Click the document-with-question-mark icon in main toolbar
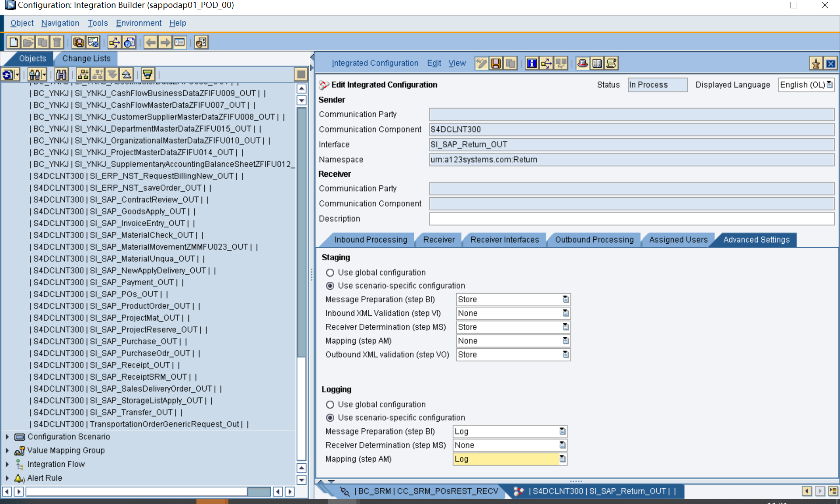This screenshot has width=840, height=504. 129,42
